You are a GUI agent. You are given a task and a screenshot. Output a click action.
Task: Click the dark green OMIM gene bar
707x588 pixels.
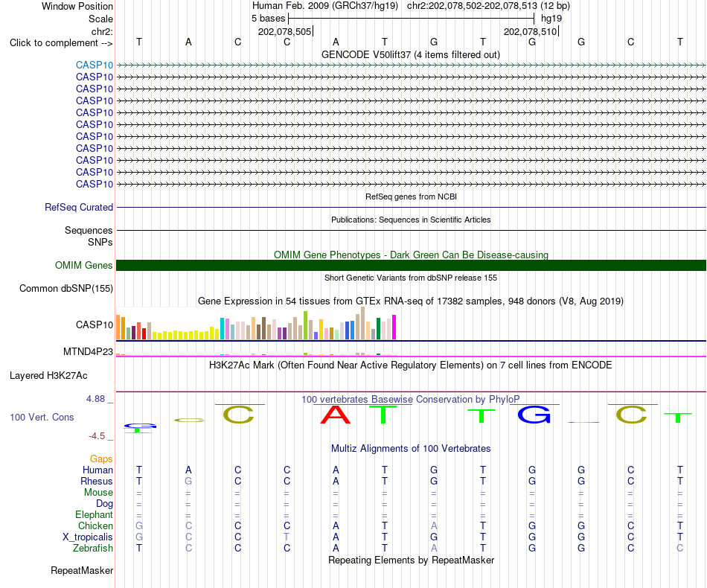tap(411, 265)
